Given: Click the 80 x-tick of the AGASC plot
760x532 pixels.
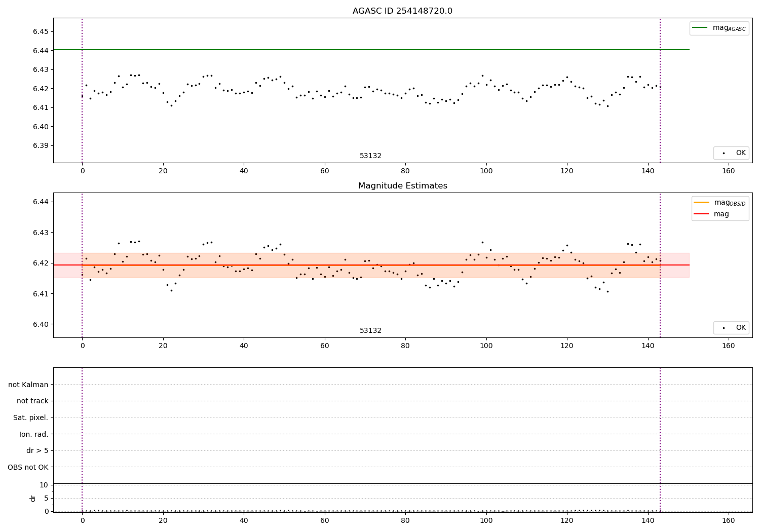Looking at the screenshot, I should [405, 171].
